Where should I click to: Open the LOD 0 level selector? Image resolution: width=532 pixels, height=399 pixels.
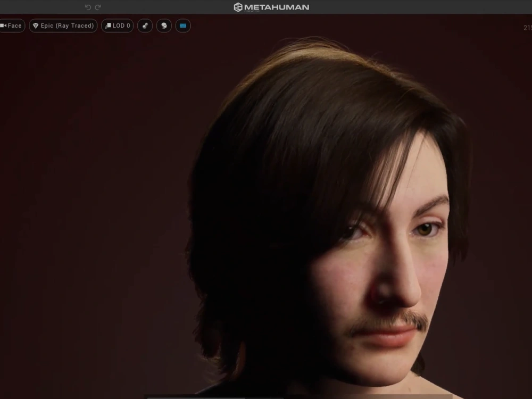(117, 26)
